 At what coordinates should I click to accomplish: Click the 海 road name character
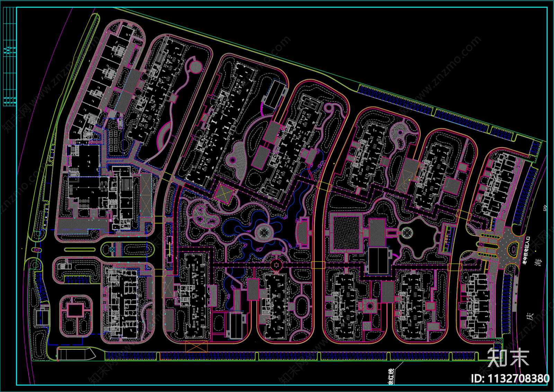pyautogui.click(x=539, y=262)
